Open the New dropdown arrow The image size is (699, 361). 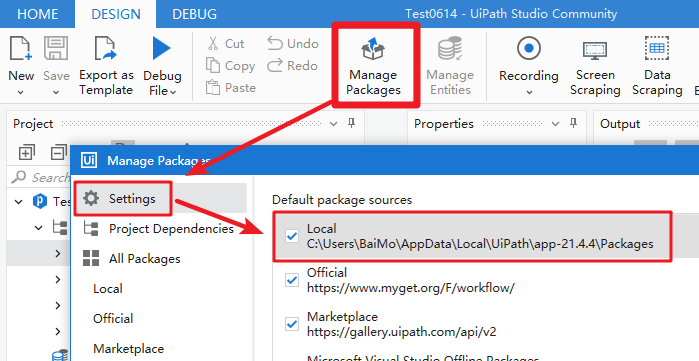[21, 93]
